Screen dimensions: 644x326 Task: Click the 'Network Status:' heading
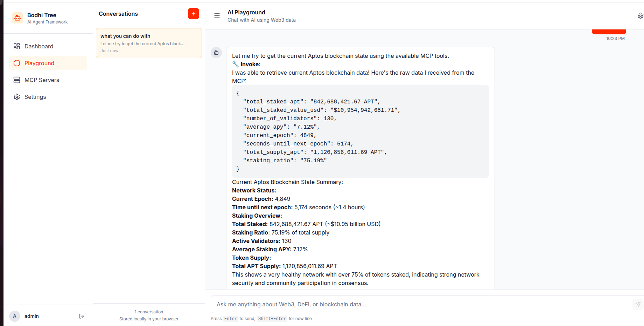[254, 190]
